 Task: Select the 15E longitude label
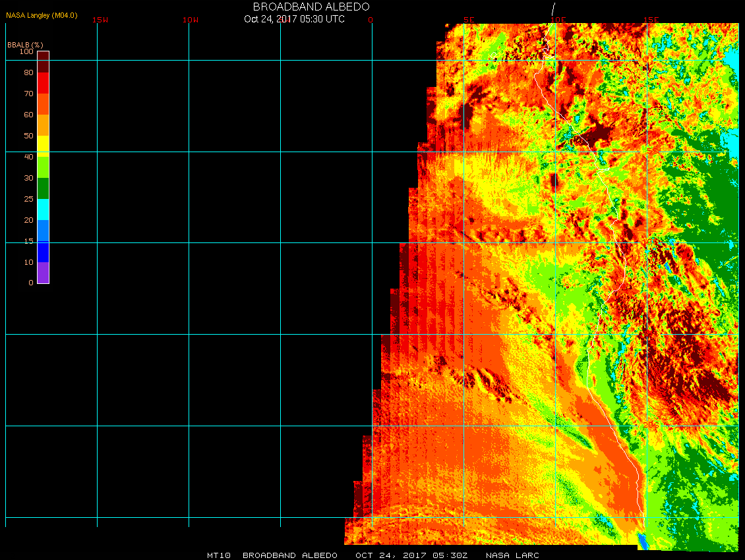coord(651,20)
